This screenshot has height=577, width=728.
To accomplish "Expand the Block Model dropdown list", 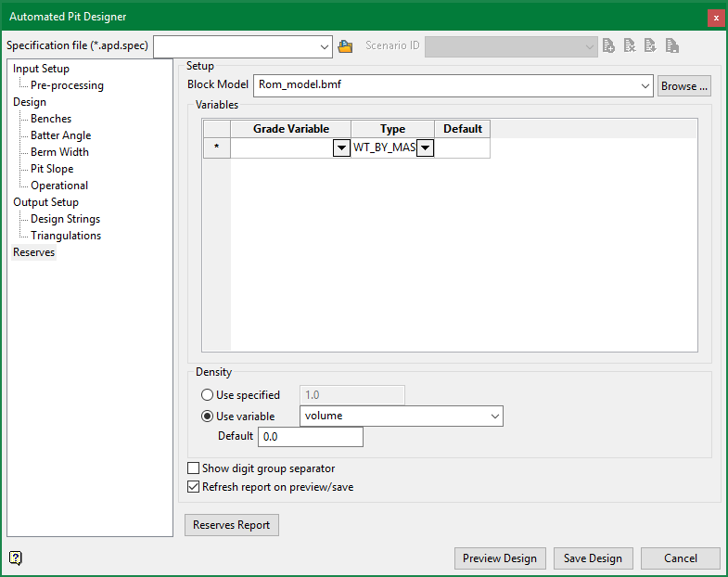I will tap(645, 86).
